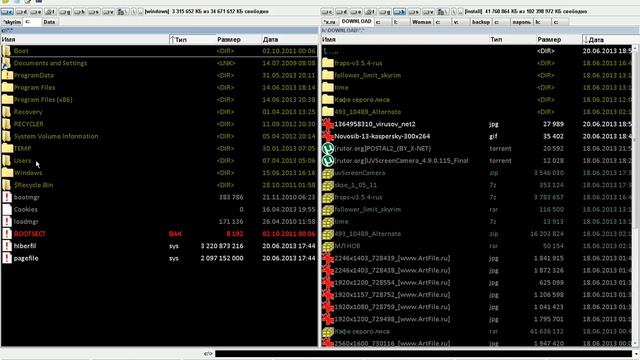Viewport: 640px width, 360px height.
Task: Select drive f in left panel drive bar
Action: tap(51, 12)
